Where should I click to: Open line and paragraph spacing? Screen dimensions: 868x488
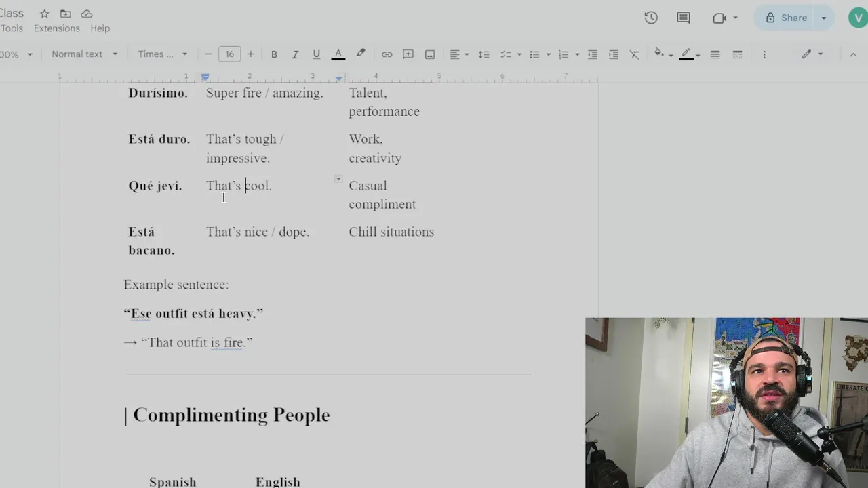(484, 54)
